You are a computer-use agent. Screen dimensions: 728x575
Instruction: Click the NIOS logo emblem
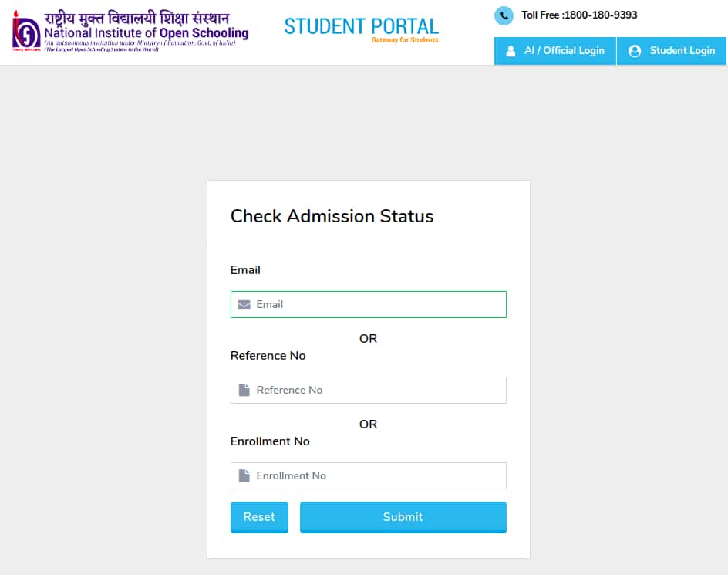(x=26, y=31)
